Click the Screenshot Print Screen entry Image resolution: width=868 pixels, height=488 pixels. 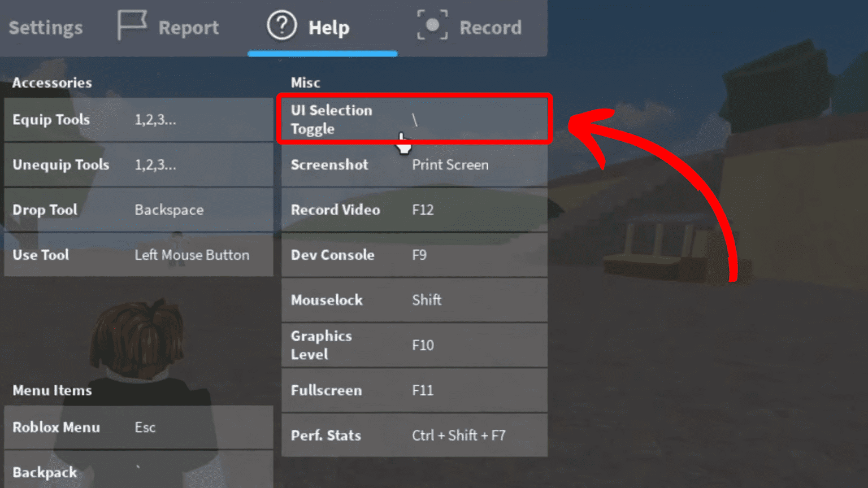[x=414, y=164]
